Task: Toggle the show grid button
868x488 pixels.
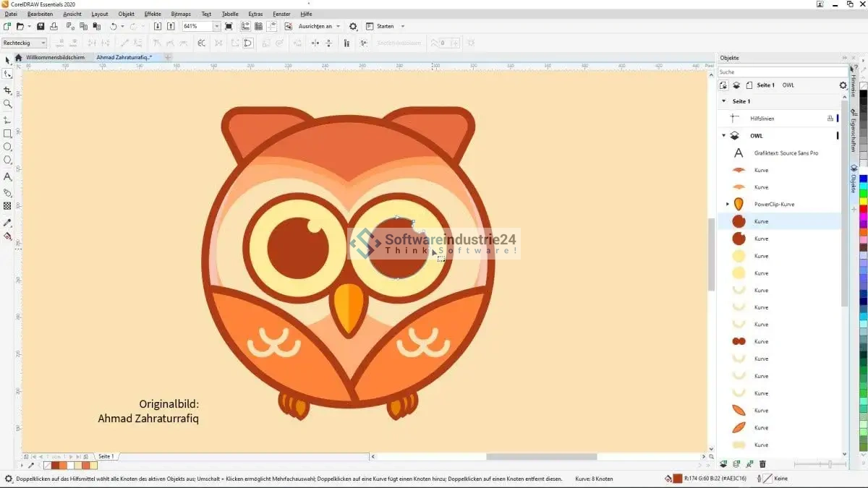Action: [259, 27]
